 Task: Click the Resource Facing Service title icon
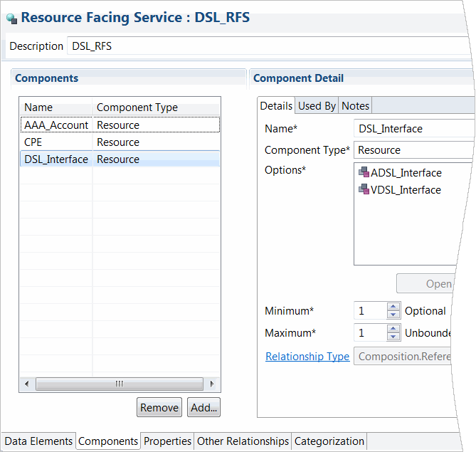11,19
